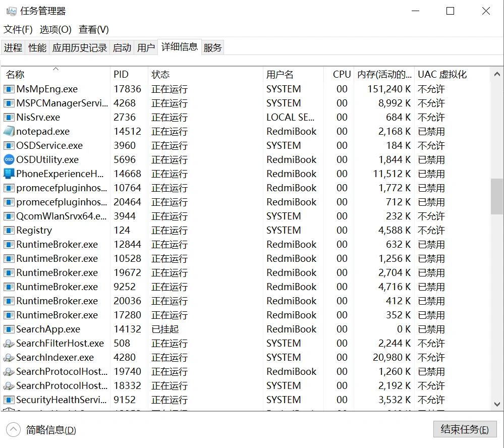The height and width of the screenshot is (448, 504).
Task: Click the OSDUtility.exe blue OSD icon
Action: tap(9, 160)
